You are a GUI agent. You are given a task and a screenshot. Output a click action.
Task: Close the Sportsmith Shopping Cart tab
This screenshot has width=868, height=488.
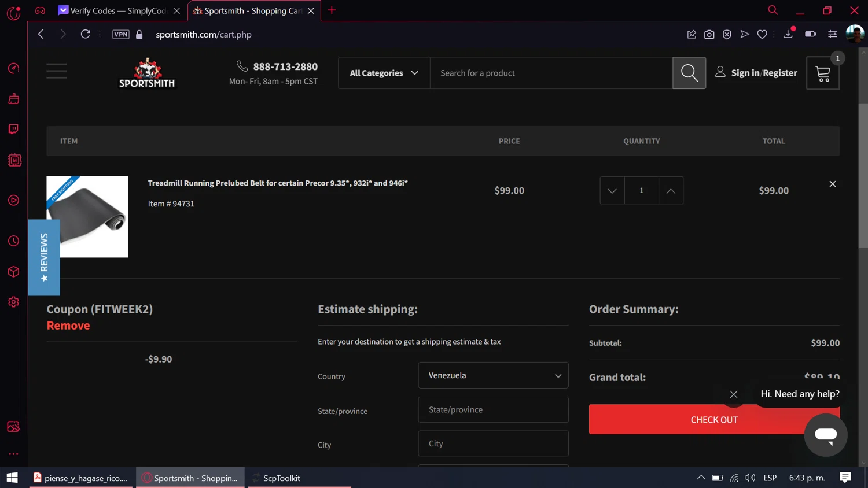pos(311,10)
